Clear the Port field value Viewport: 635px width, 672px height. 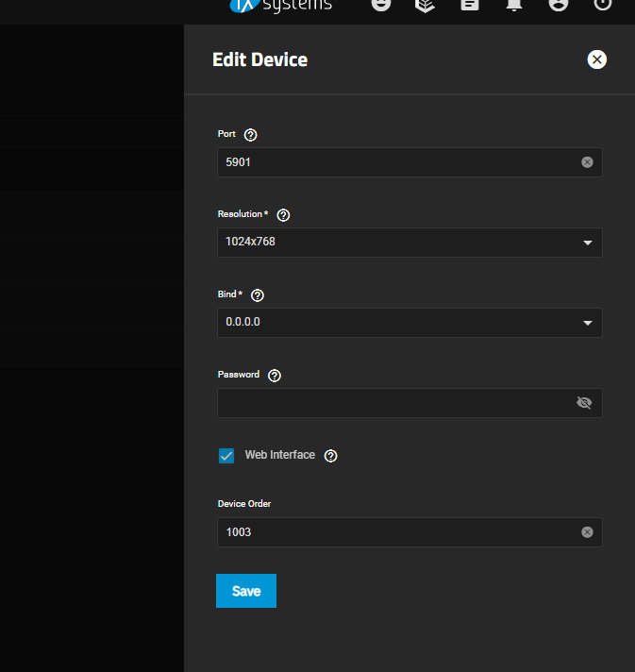(587, 162)
